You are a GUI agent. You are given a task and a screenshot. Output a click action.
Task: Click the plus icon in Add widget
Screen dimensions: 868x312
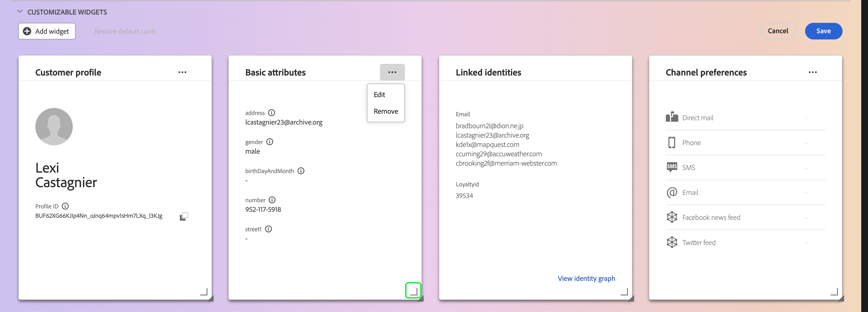pos(27,31)
